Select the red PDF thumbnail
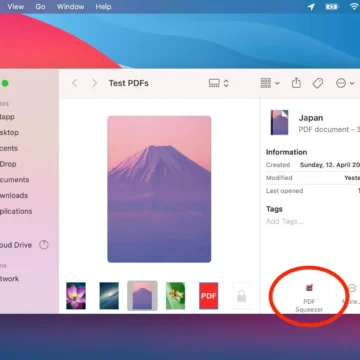 (209, 296)
